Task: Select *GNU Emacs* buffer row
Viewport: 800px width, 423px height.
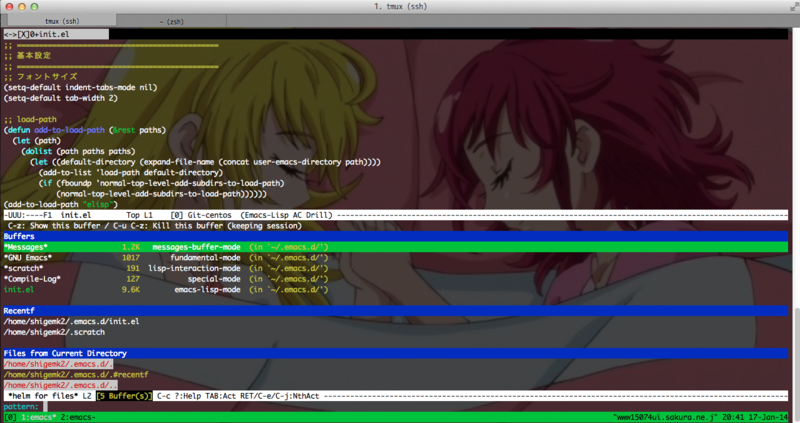Action: click(x=395, y=258)
